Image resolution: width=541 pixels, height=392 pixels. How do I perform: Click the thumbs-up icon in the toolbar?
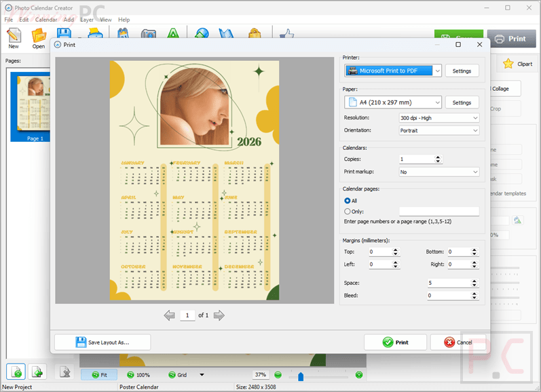point(286,34)
